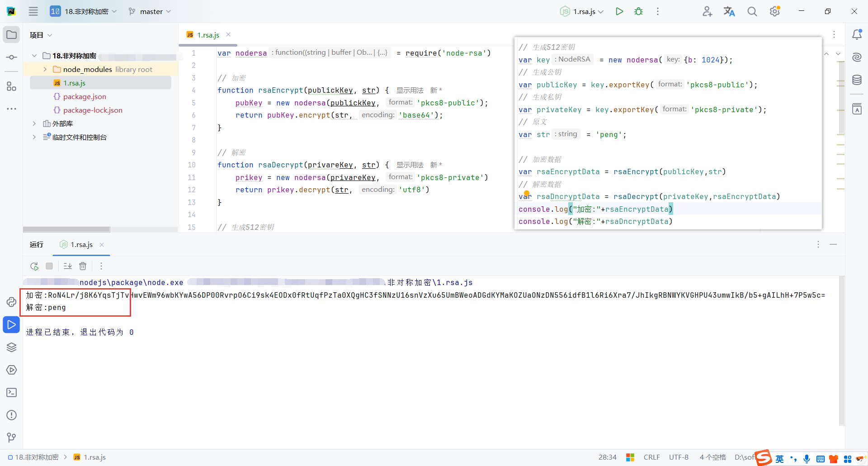Collapse the 18.非对称加密 root folder
Screen dimensions: 868x466
pyautogui.click(x=34, y=56)
